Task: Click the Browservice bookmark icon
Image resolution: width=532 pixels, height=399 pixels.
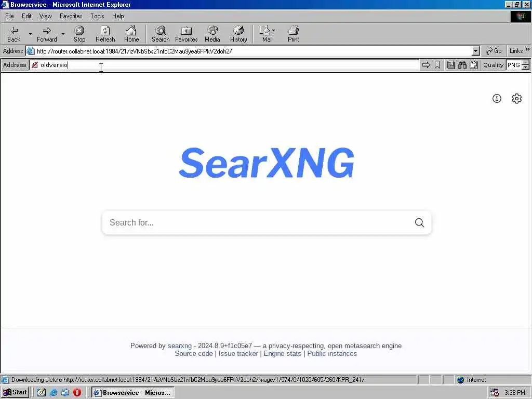Action: click(x=437, y=65)
